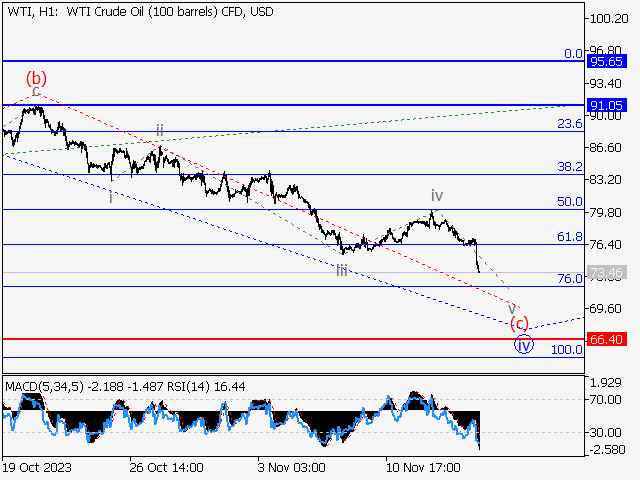Screen dimensions: 640x480
Task: Click the 19 Oct 2023 date label
Action: pyautogui.click(x=37, y=467)
